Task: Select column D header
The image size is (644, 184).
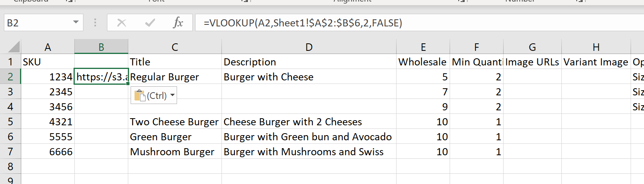Action: (309, 47)
